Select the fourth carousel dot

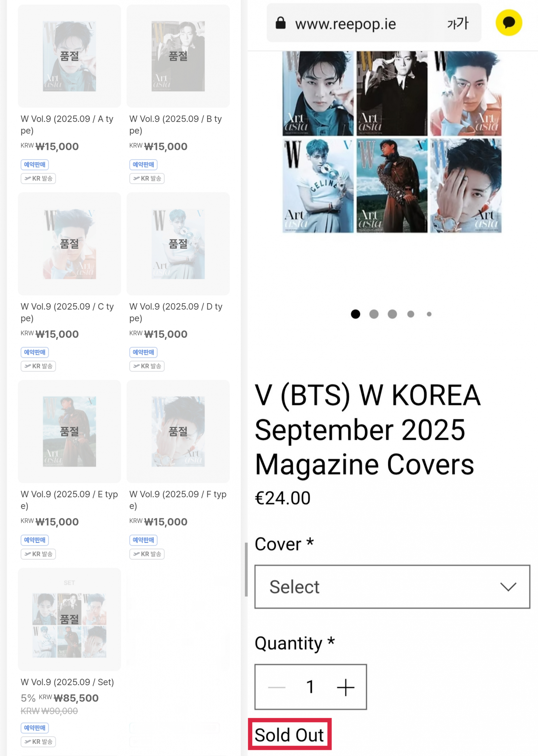tap(411, 314)
